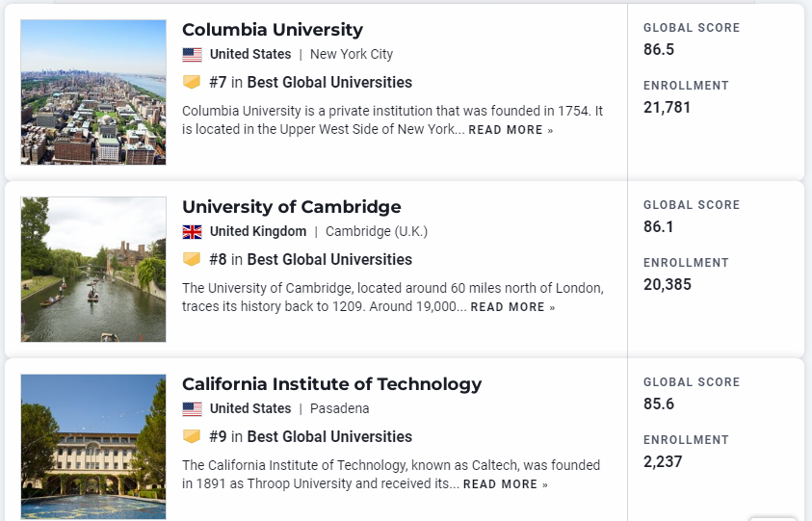This screenshot has height=521, width=812.
Task: Click the Columbia global score value 86.5
Action: (659, 49)
